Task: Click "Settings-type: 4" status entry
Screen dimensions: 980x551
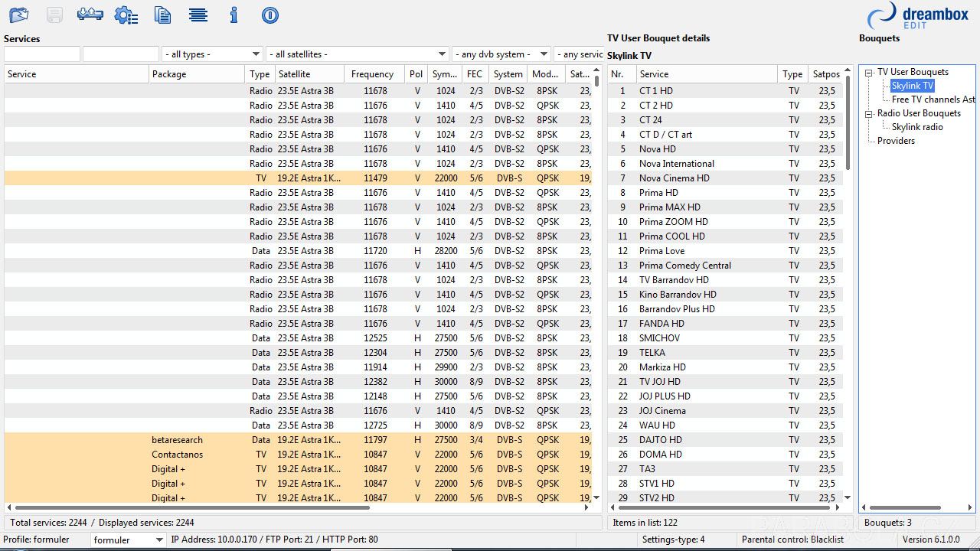Action: coord(673,540)
